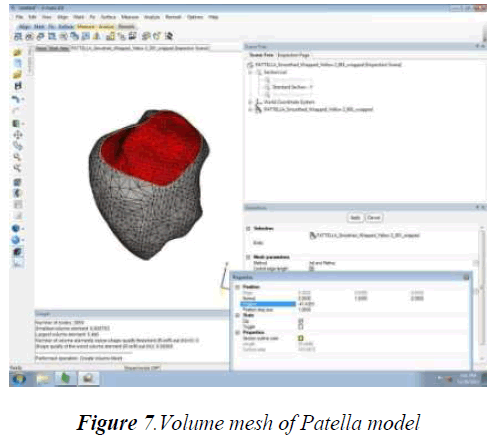Collapse the State group in Properties
This screenshot has width=492, height=438.
click(238, 315)
